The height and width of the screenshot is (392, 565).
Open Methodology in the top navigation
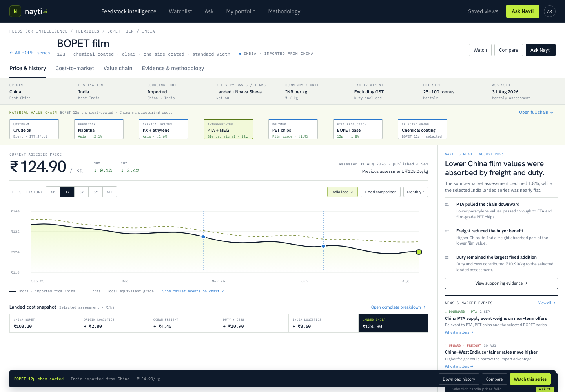[x=284, y=11]
